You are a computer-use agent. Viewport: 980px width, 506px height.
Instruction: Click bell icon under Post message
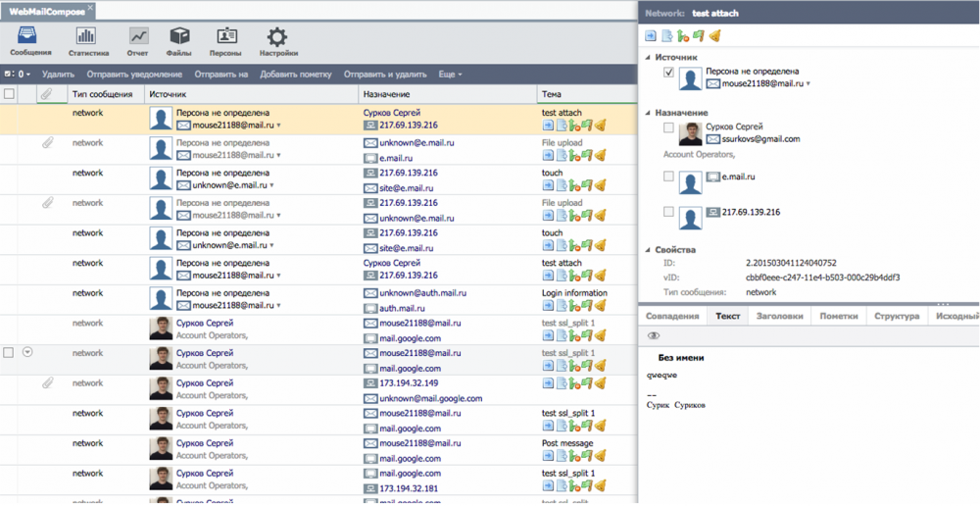pos(601,455)
